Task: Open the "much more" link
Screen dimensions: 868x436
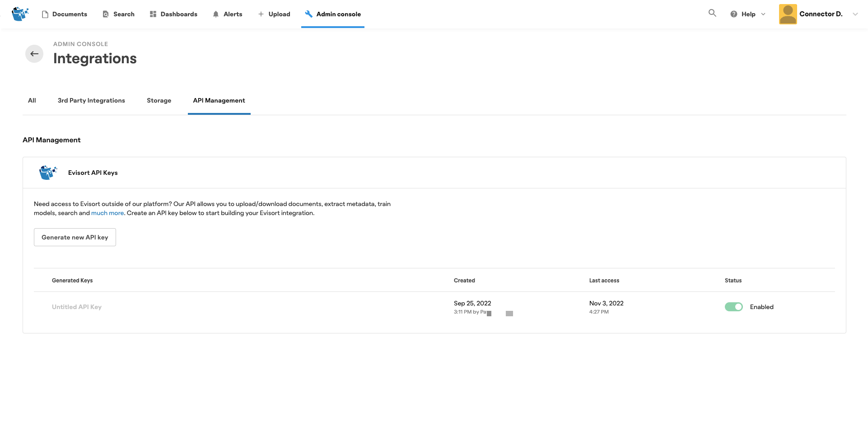Action: click(x=107, y=213)
